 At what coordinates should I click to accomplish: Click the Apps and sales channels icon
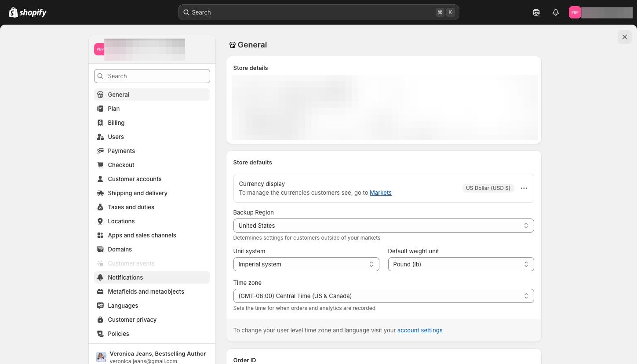(100, 235)
